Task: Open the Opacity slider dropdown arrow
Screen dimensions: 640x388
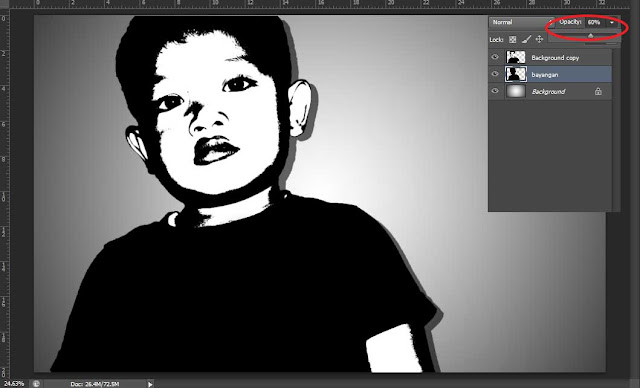Action: (x=611, y=22)
